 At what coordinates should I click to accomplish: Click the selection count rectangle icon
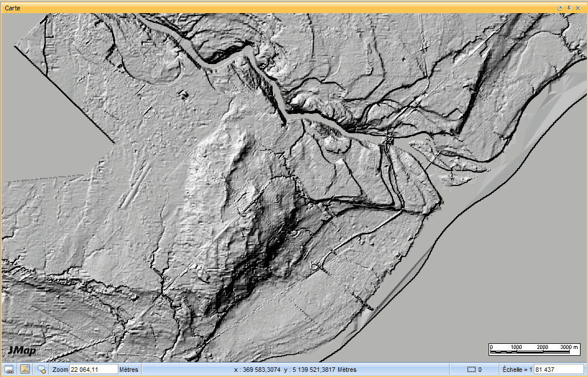[x=471, y=370]
